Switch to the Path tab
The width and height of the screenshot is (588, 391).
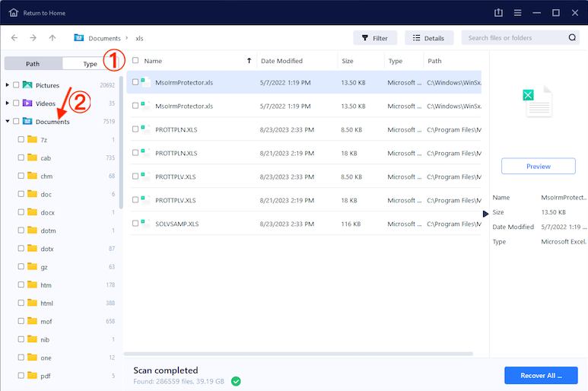(33, 64)
